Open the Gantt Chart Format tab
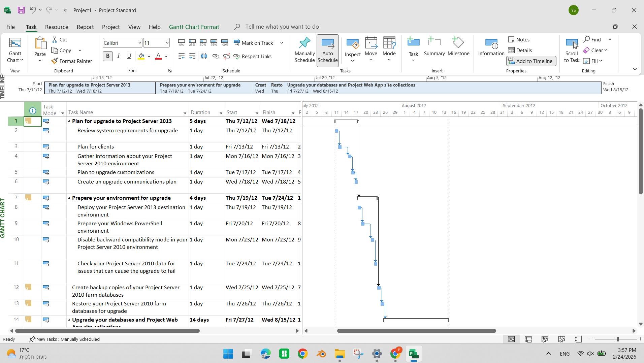The width and height of the screenshot is (644, 363). 194,27
